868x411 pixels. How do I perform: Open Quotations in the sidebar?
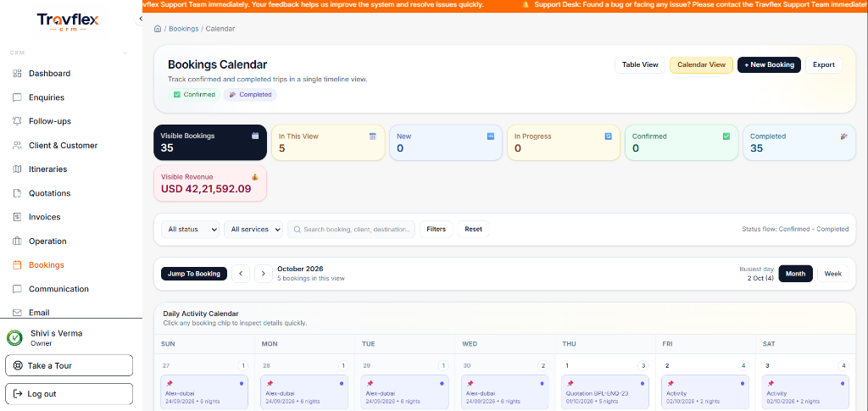(x=50, y=193)
